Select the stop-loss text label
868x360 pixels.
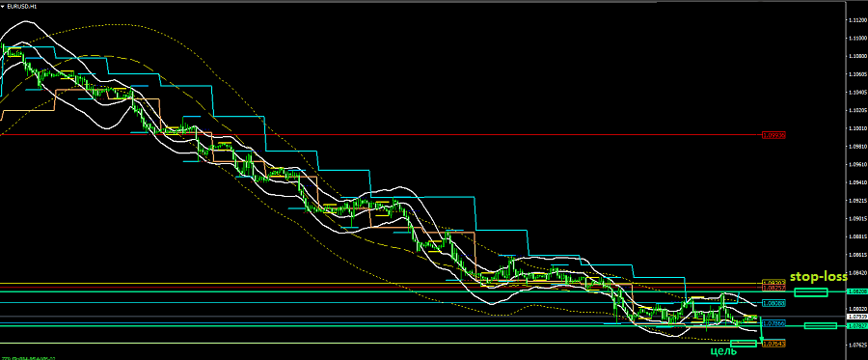(818, 277)
